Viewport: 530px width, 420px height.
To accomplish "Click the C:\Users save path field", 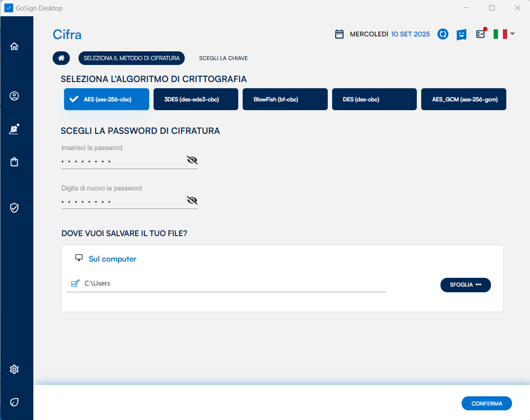I will click(233, 284).
